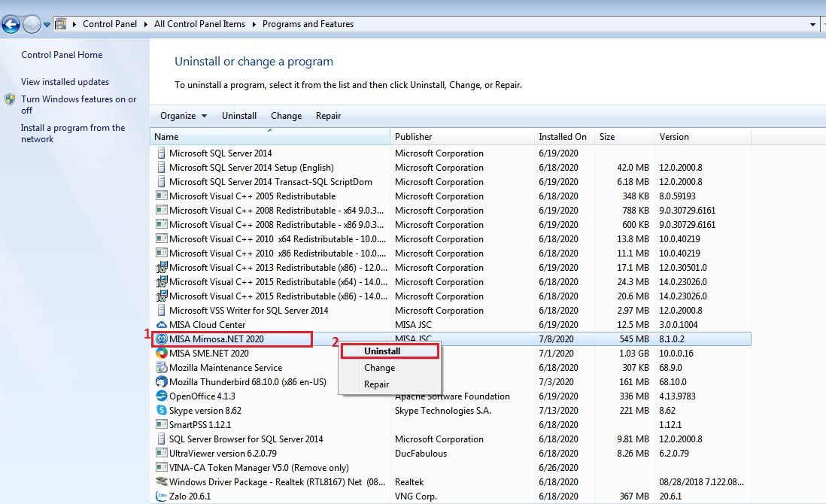Expand arrow after Control Panel breadcrumb
This screenshot has height=504, width=826.
[x=145, y=24]
